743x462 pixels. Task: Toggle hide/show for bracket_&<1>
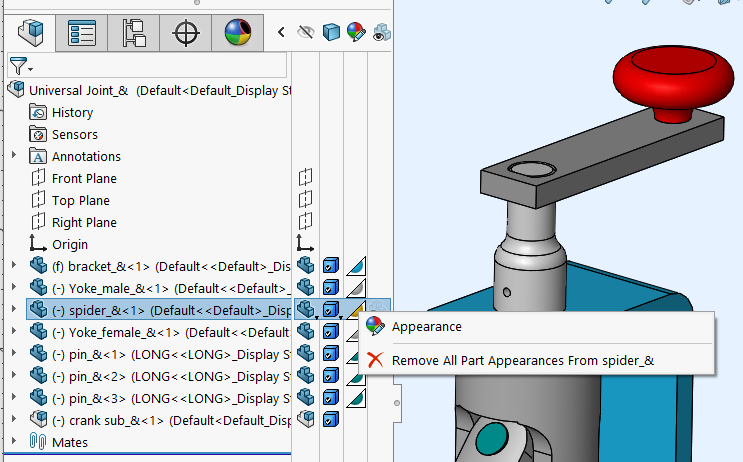[306, 265]
